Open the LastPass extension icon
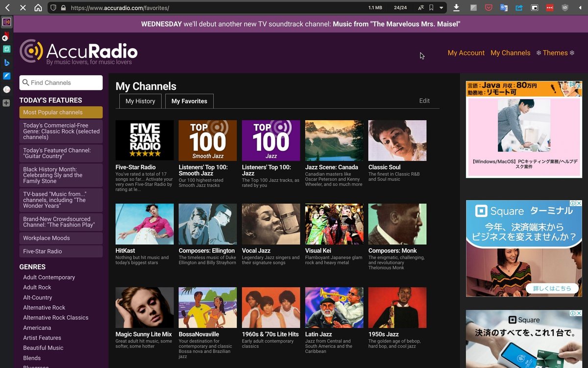The width and height of the screenshot is (588, 368). (550, 7)
